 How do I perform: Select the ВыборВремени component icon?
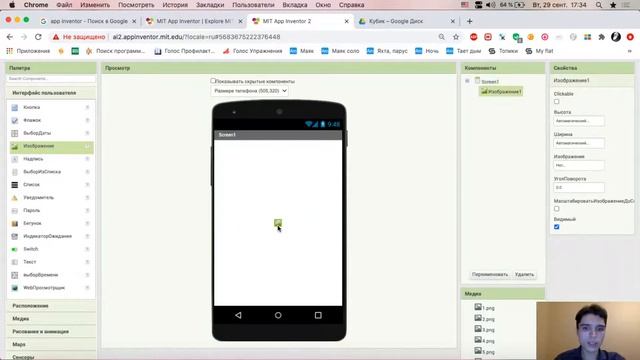click(x=15, y=275)
